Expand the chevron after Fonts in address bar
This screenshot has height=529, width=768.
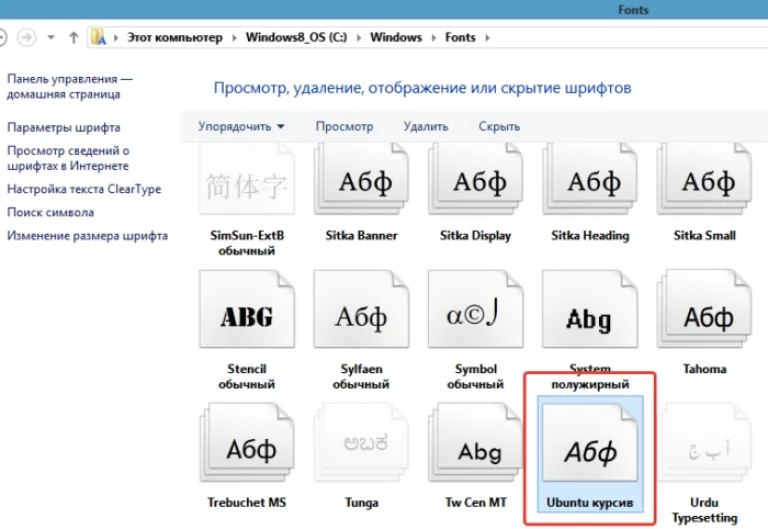[487, 38]
